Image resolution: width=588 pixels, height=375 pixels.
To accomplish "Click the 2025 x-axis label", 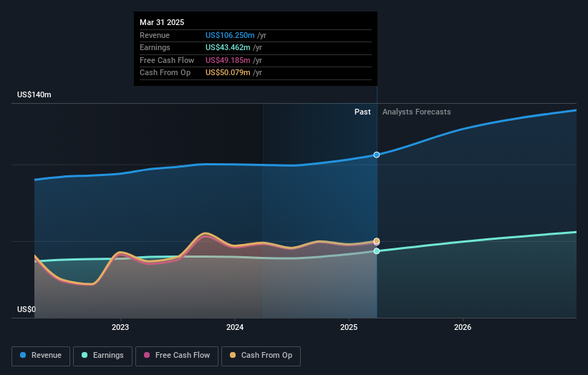I will click(x=349, y=327).
